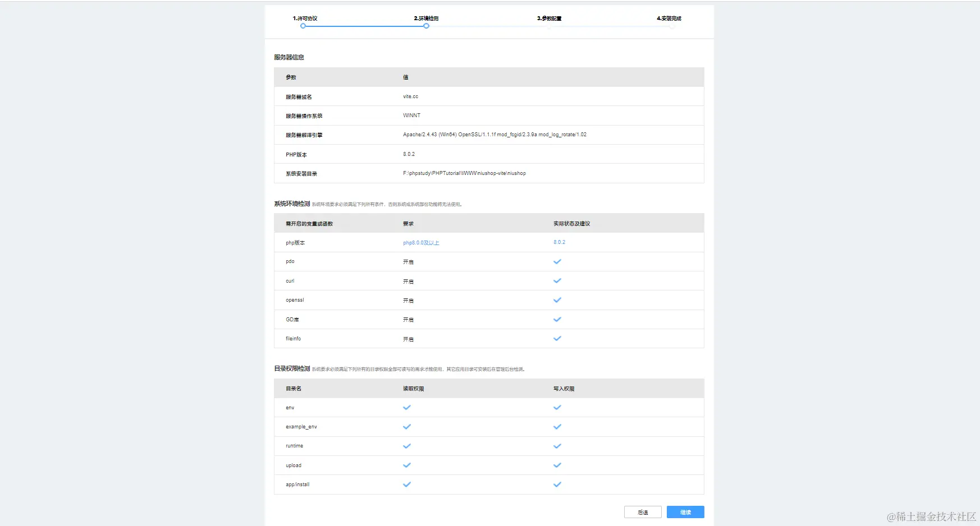Click the openssl status checkmark

557,300
